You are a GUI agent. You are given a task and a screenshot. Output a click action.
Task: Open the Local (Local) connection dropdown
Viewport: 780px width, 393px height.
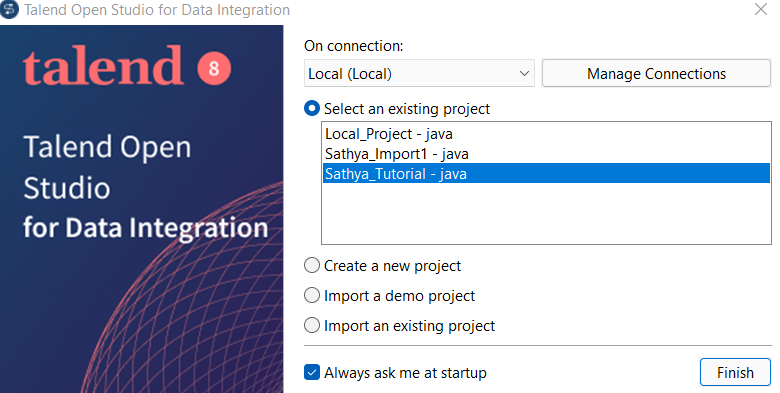click(419, 74)
